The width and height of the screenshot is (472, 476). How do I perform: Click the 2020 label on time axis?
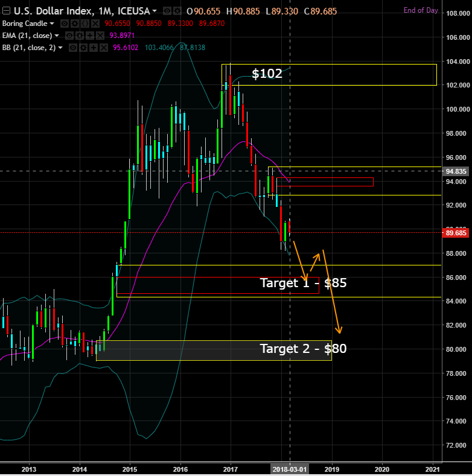(382, 469)
